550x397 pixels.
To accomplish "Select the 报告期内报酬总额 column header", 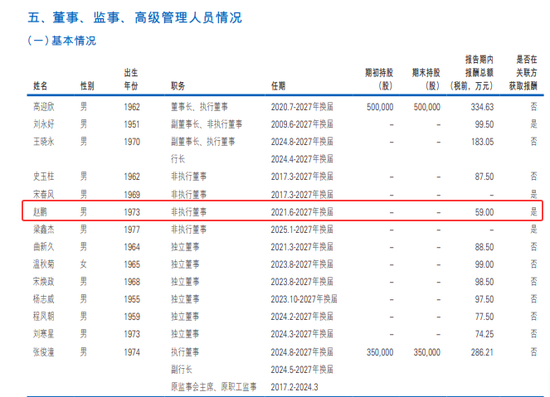I will click(472, 73).
